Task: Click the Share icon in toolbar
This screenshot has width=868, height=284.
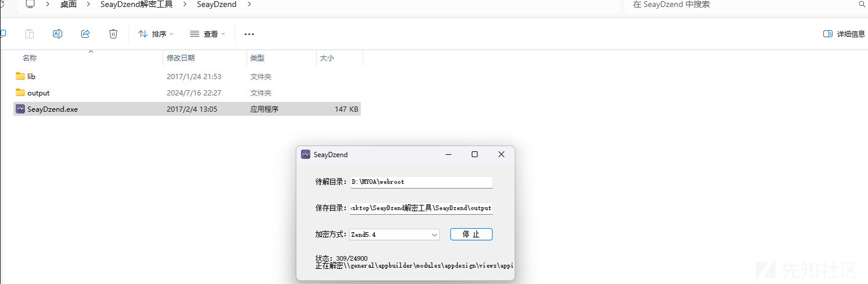Action: coord(85,34)
